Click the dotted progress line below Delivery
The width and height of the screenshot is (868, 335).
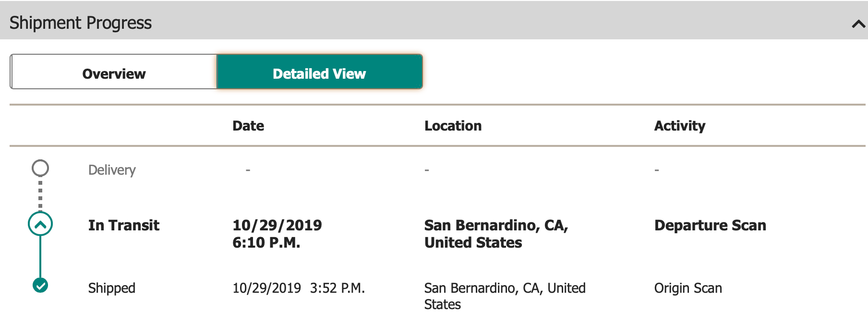(40, 194)
